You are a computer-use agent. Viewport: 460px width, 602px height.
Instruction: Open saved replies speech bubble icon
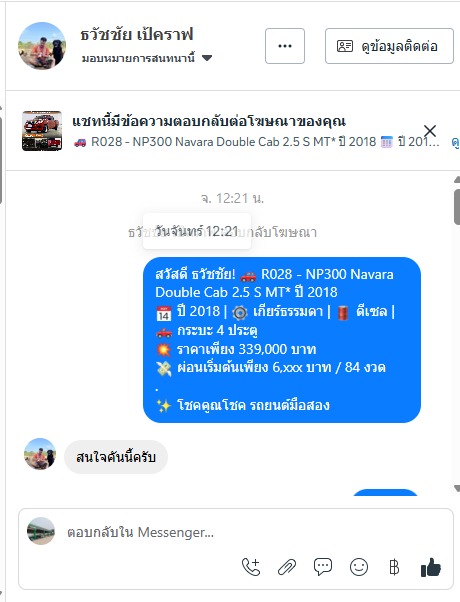(x=323, y=567)
